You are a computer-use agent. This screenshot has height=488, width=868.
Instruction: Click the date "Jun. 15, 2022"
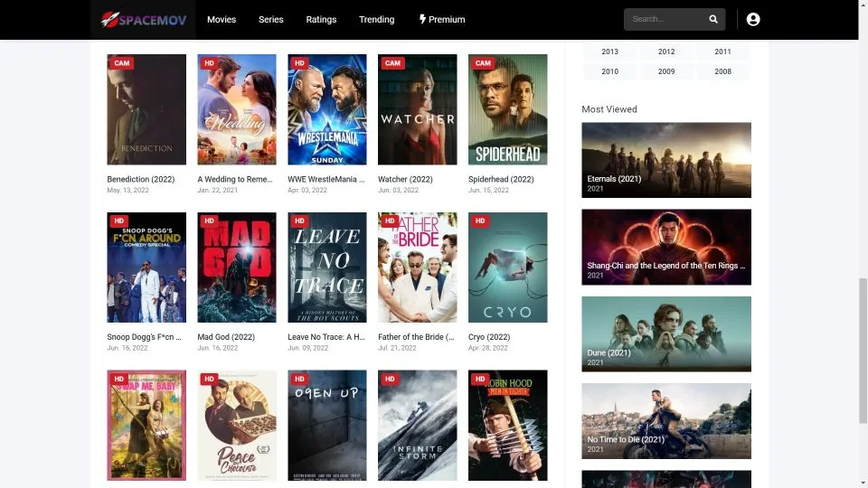pyautogui.click(x=488, y=190)
